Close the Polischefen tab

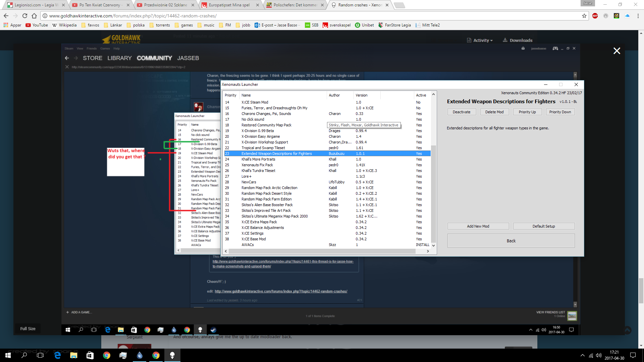[x=322, y=5]
